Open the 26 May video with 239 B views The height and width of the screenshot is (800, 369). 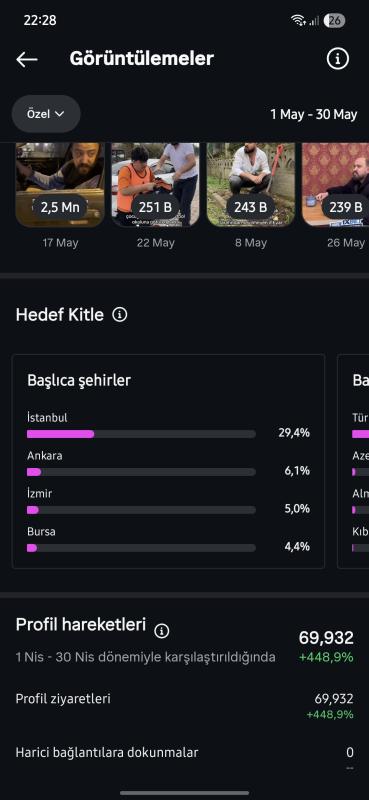[335, 185]
